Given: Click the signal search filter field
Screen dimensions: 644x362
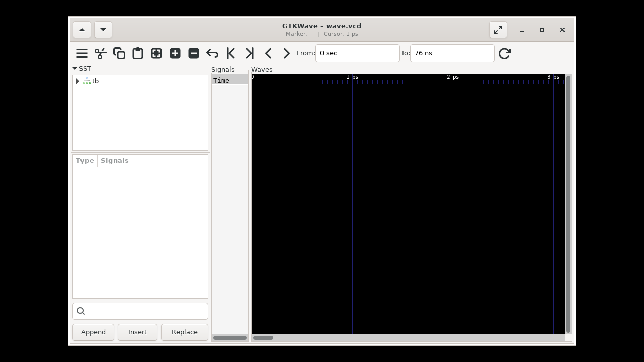Looking at the screenshot, I should pos(140,311).
